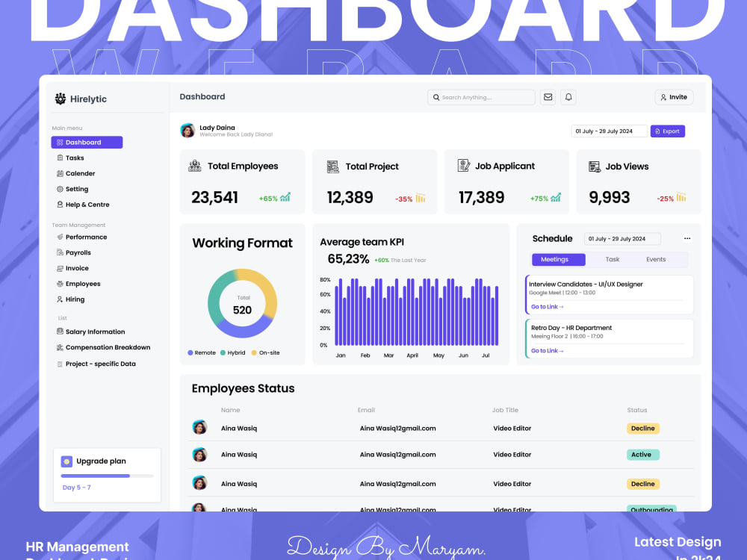The width and height of the screenshot is (747, 560).
Task: Click the Job Views card icon
Action: pyautogui.click(x=594, y=167)
